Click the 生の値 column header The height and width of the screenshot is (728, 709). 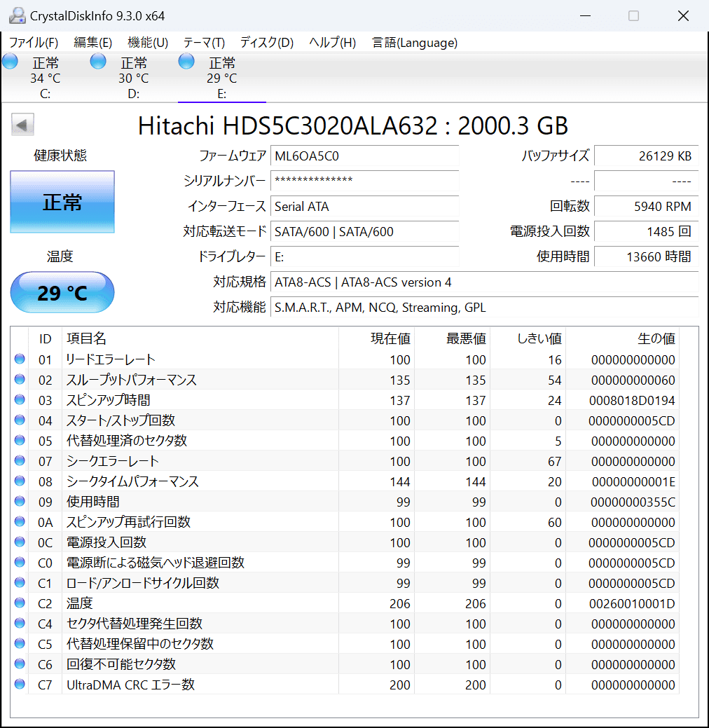pos(656,338)
